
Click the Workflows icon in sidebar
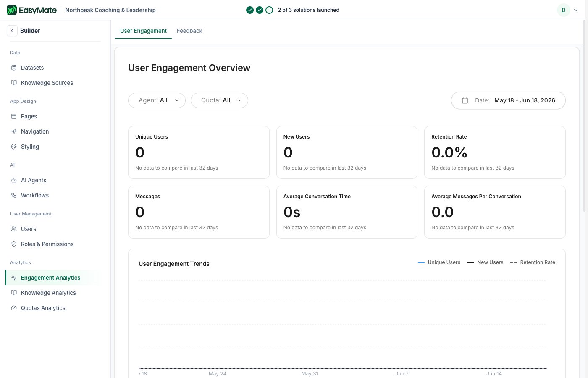coord(14,195)
